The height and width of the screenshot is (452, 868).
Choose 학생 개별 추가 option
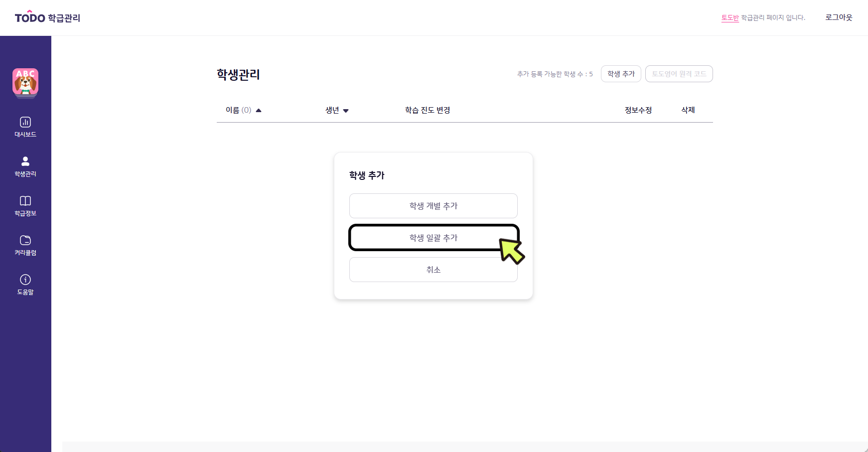[434, 206]
